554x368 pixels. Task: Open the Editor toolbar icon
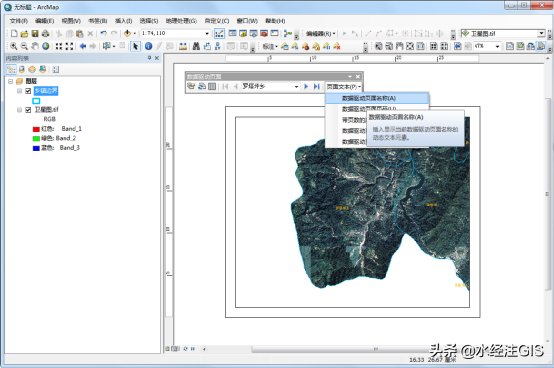[x=219, y=34]
